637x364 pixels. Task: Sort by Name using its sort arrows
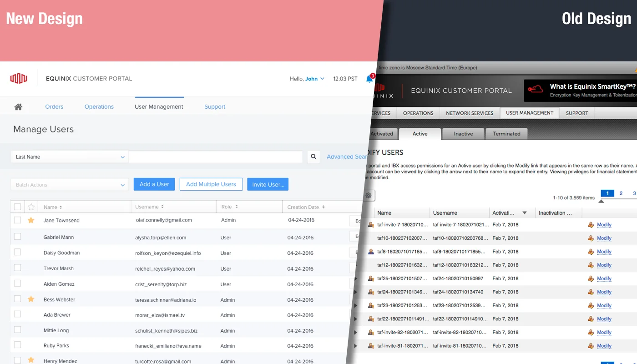[61, 207]
